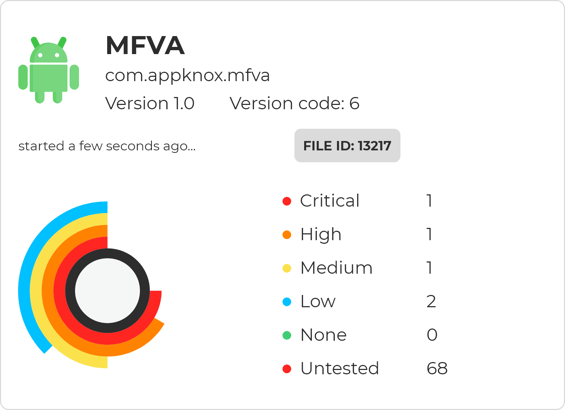The width and height of the screenshot is (565, 410).
Task: Select the blue Low legend dot
Action: pyautogui.click(x=287, y=302)
